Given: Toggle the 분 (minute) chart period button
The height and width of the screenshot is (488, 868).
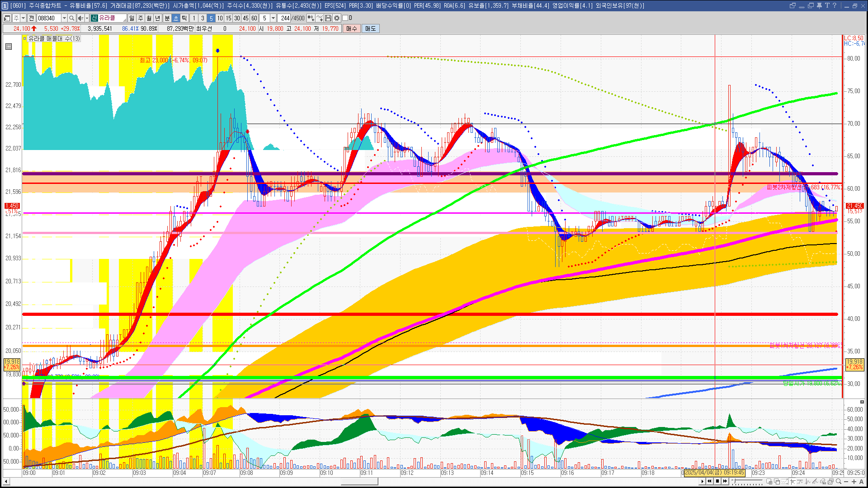Looking at the screenshot, I should [167, 18].
